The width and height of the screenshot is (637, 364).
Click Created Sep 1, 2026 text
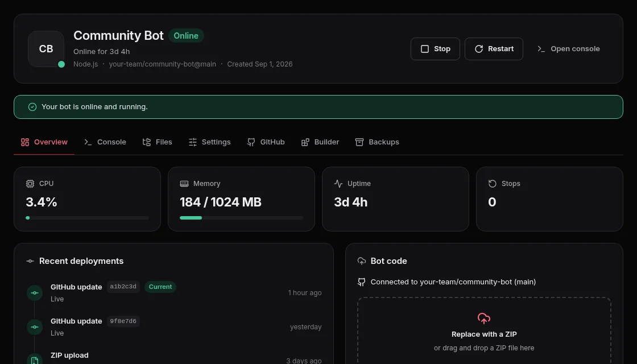259,64
